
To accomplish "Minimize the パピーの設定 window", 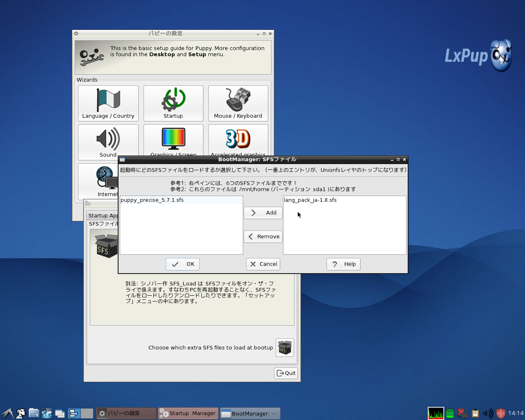I will point(258,34).
